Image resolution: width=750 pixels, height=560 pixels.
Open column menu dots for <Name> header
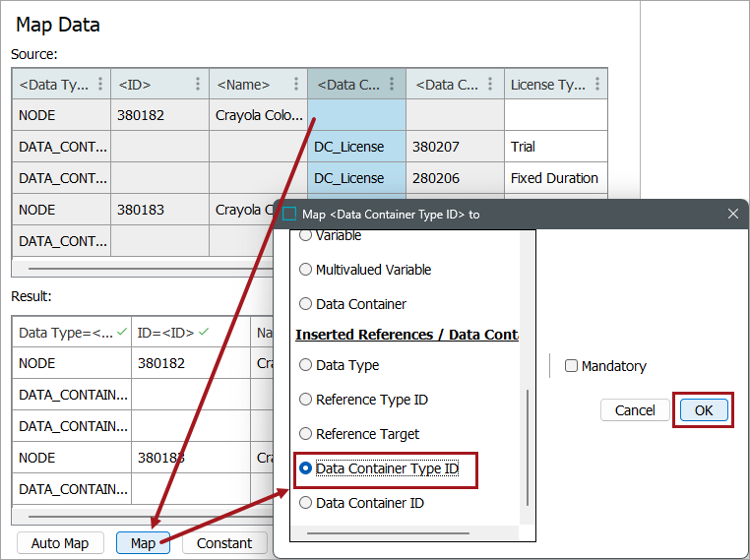[x=296, y=85]
